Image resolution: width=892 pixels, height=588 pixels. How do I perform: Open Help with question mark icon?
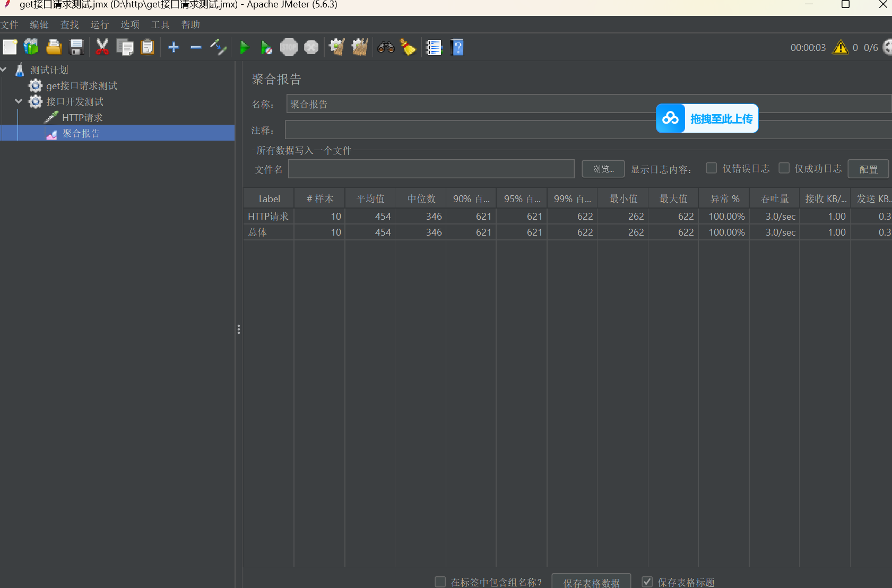tap(457, 47)
